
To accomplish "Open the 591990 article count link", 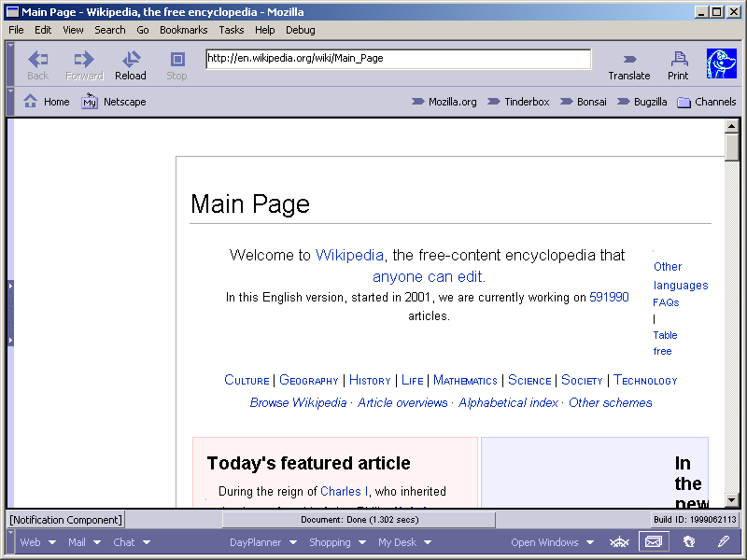I will [609, 297].
